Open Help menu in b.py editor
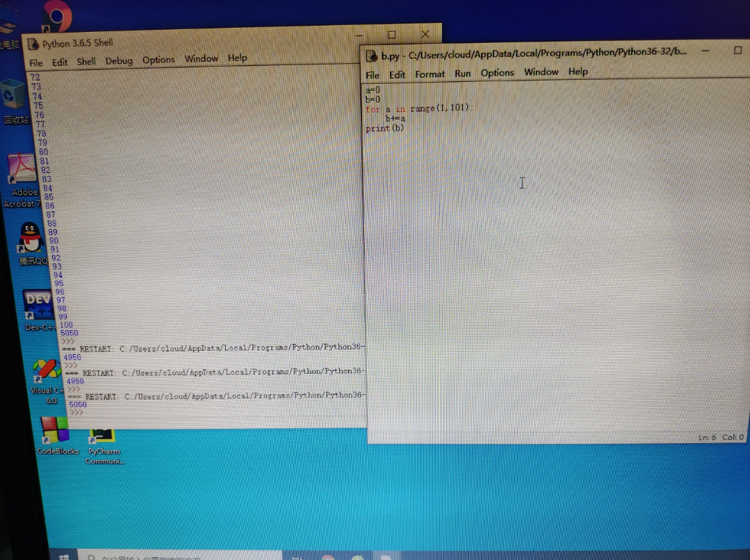Screen dimensions: 750x560 (x=578, y=72)
